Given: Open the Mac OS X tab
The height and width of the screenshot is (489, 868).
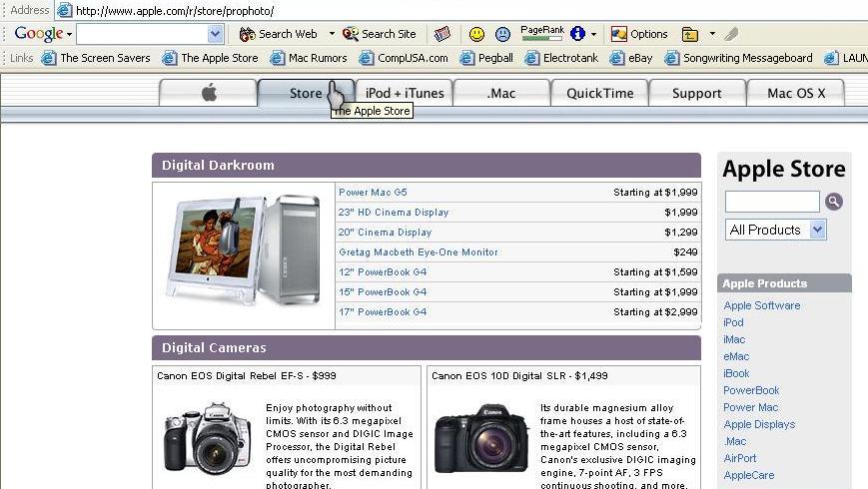Looking at the screenshot, I should pyautogui.click(x=795, y=93).
